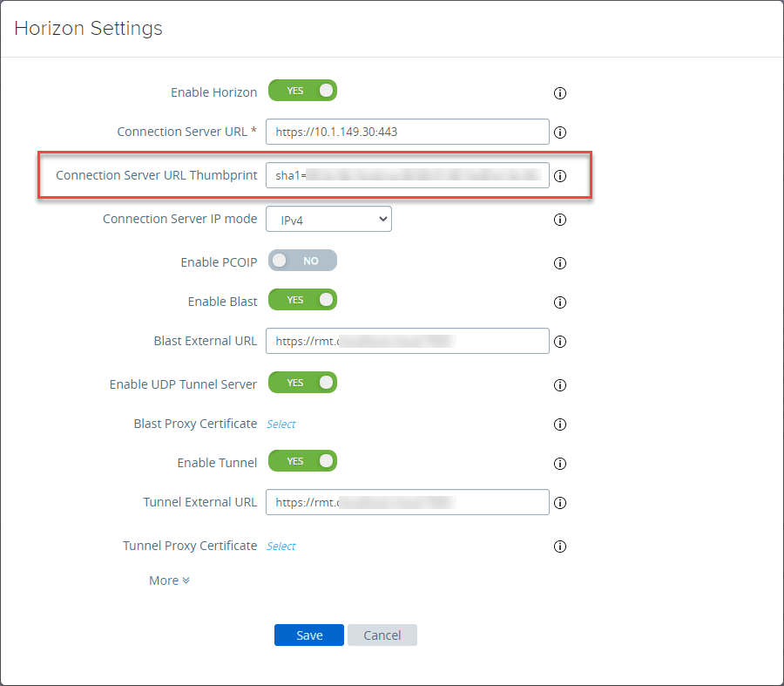Open info icon for Connection Server URL Thumbprint
This screenshot has height=686, width=784.
click(x=560, y=176)
